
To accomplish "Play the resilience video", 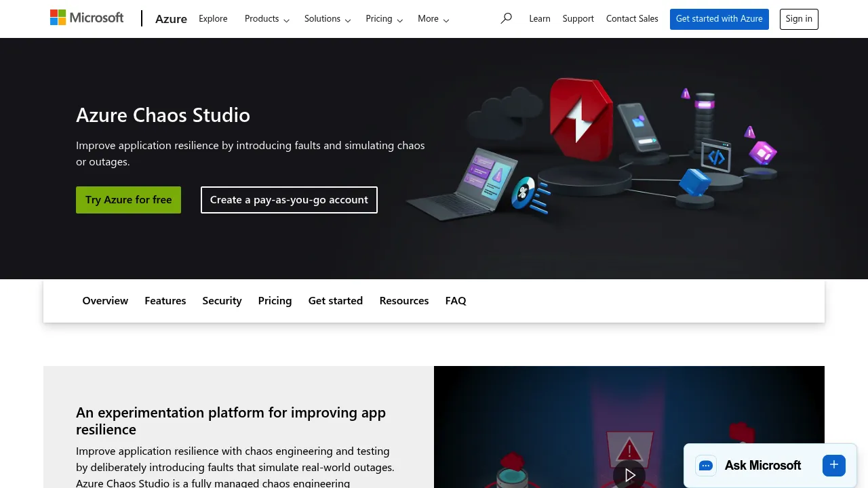I will pos(629,475).
